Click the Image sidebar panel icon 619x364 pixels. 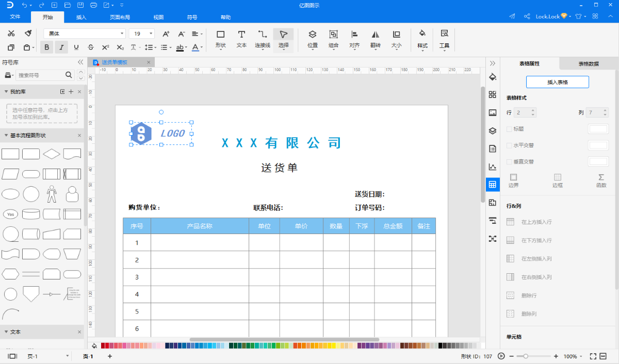[493, 113]
